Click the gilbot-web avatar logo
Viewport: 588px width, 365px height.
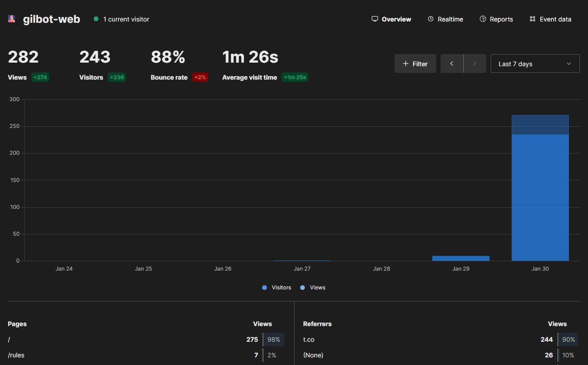[11, 19]
